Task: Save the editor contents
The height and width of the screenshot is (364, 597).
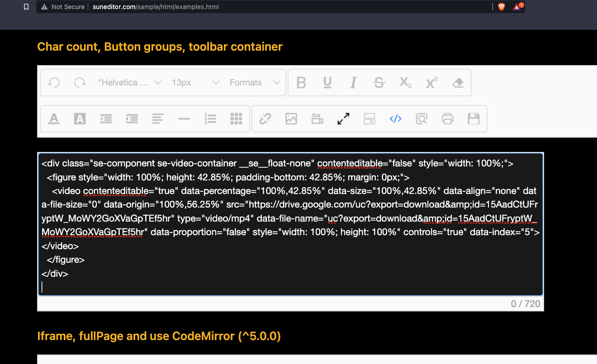Action: pos(474,118)
